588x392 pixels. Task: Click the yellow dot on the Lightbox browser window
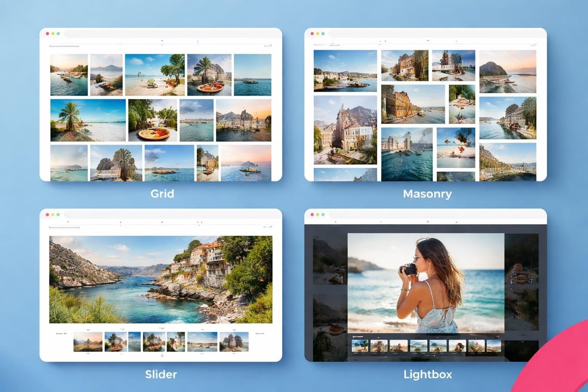coord(318,215)
